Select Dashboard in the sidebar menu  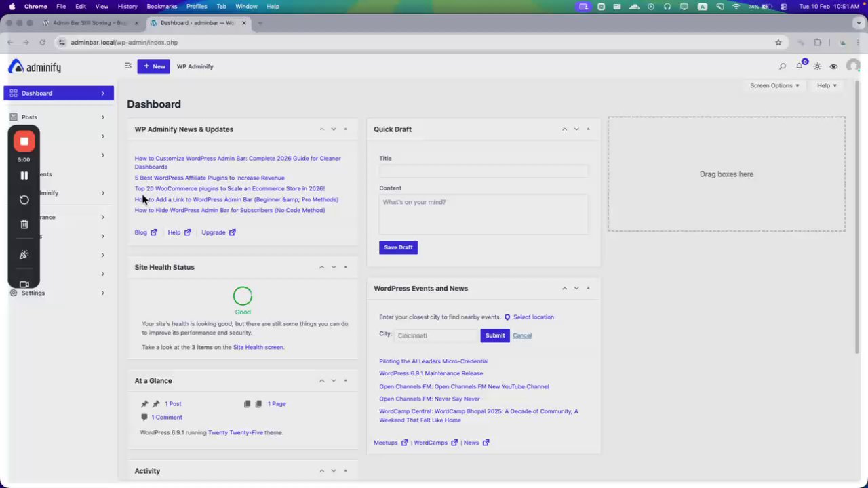(x=59, y=93)
